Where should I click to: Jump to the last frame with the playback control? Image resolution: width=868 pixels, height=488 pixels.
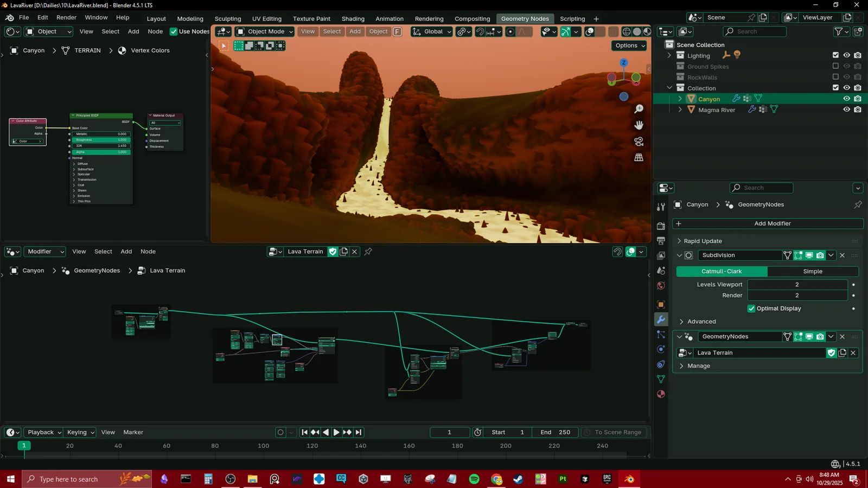(x=359, y=432)
